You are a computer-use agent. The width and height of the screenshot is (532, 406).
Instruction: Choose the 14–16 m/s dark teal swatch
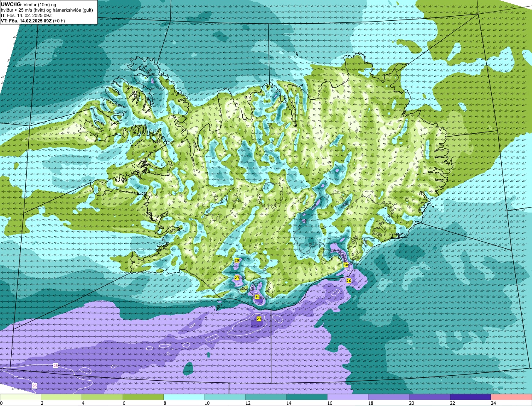point(307,397)
